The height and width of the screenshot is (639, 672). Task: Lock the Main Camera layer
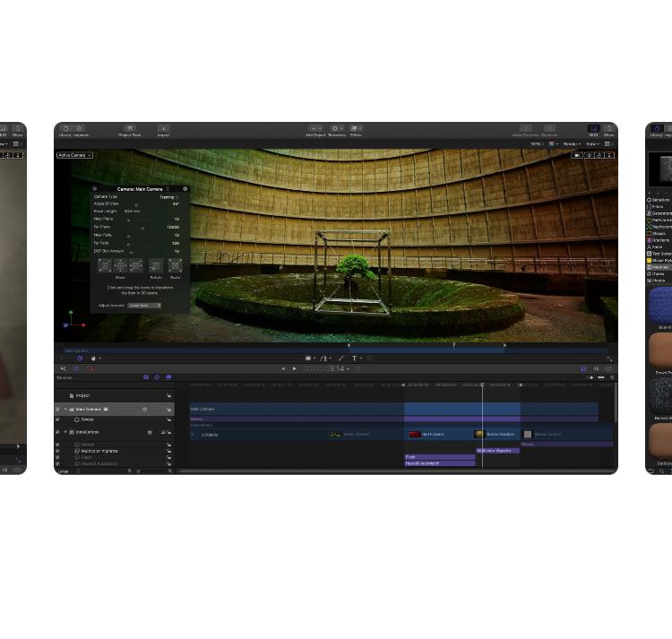coord(168,410)
